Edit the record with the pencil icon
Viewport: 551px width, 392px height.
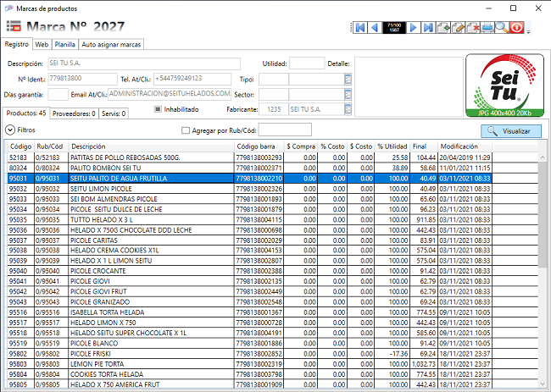pos(458,27)
